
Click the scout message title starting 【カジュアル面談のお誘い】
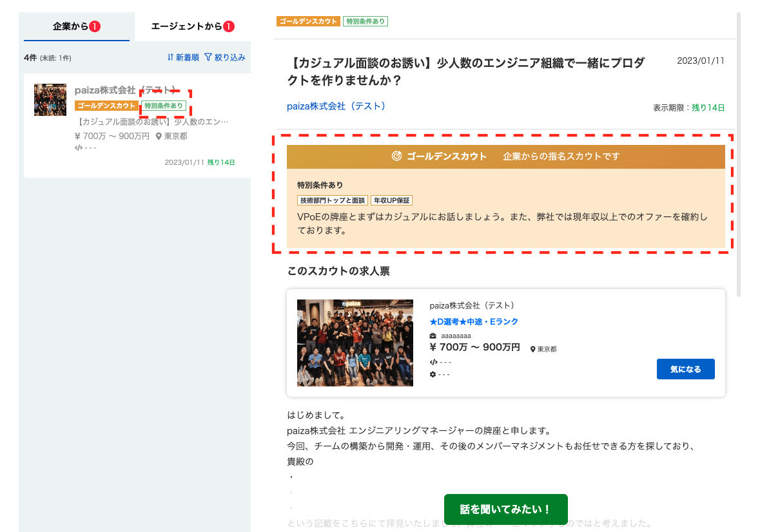point(466,71)
